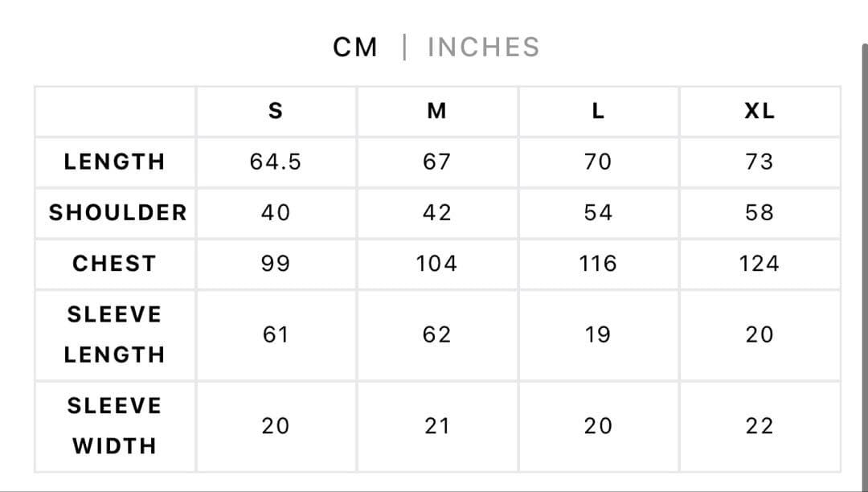Click the 73 length value for XL
The image size is (868, 492).
click(759, 162)
